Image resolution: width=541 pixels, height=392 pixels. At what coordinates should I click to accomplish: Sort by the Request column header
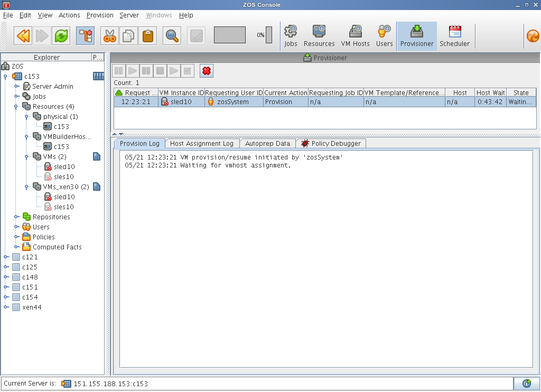tap(136, 92)
